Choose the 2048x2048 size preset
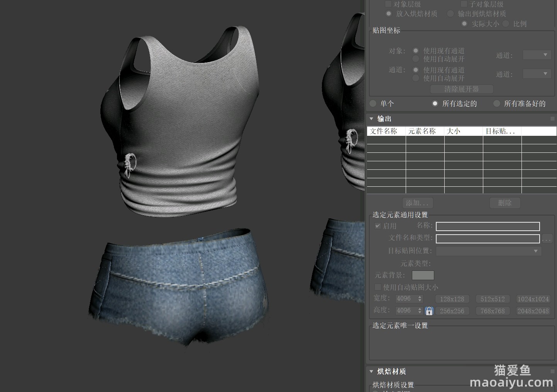 533,311
